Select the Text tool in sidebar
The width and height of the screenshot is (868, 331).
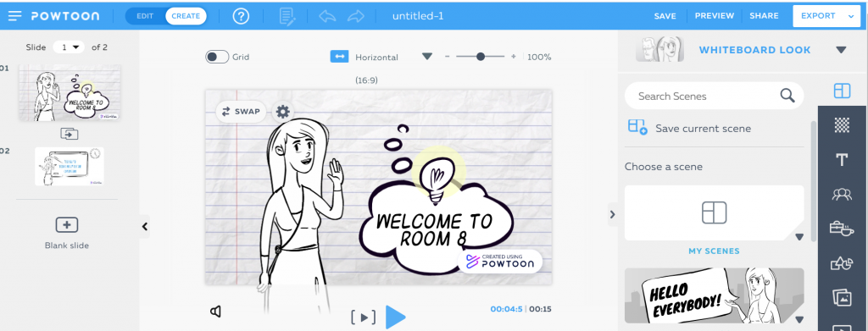pyautogui.click(x=842, y=160)
